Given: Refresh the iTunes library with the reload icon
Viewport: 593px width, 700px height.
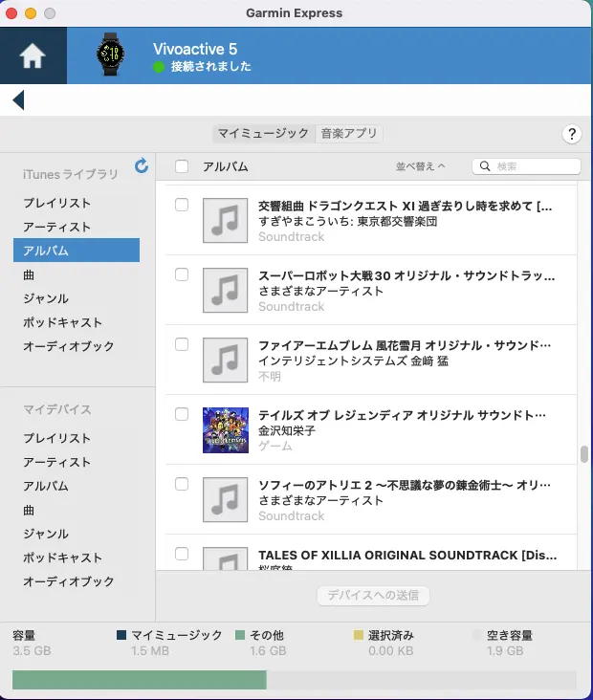Looking at the screenshot, I should 142,165.
